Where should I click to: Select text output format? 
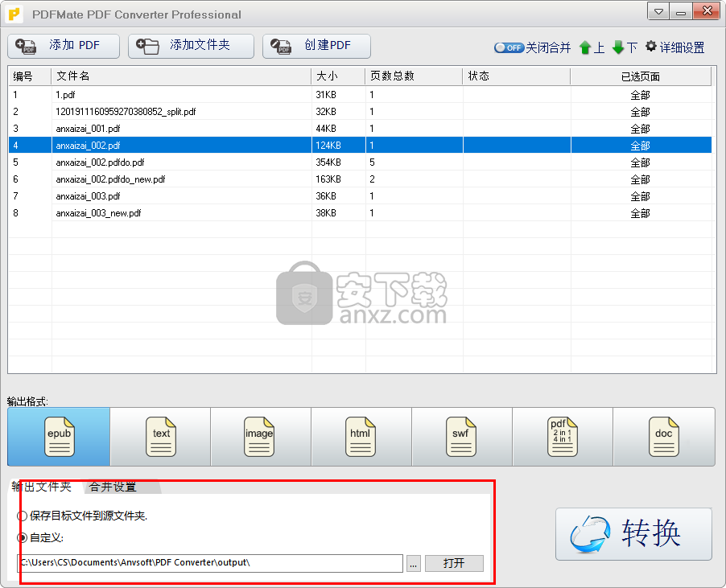(161, 437)
